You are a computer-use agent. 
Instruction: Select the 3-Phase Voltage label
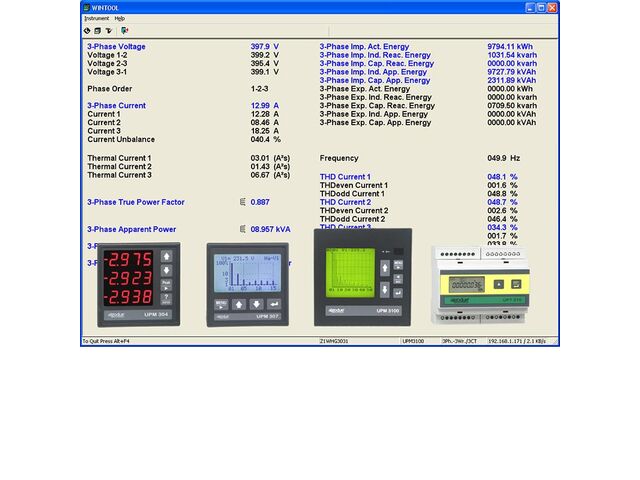(x=116, y=47)
